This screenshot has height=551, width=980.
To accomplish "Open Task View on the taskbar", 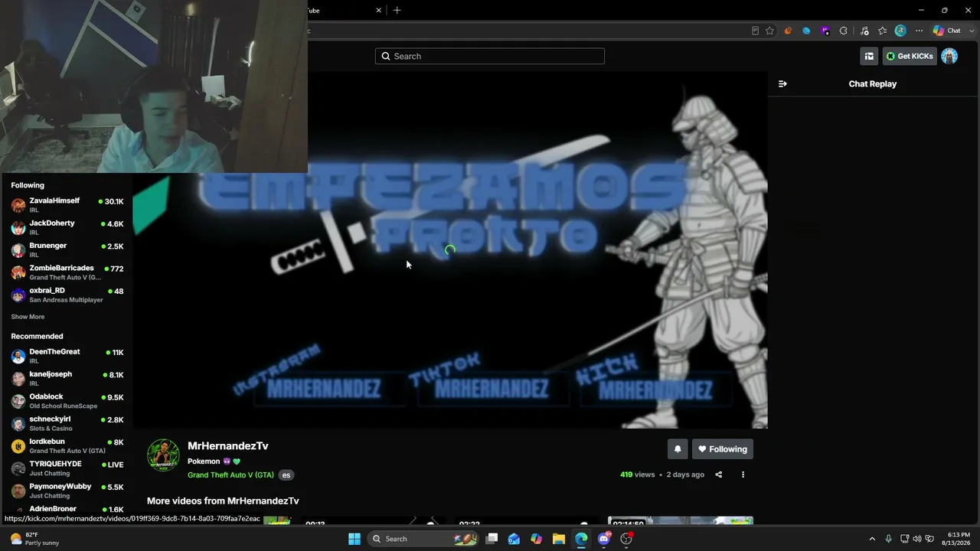I will 492,539.
